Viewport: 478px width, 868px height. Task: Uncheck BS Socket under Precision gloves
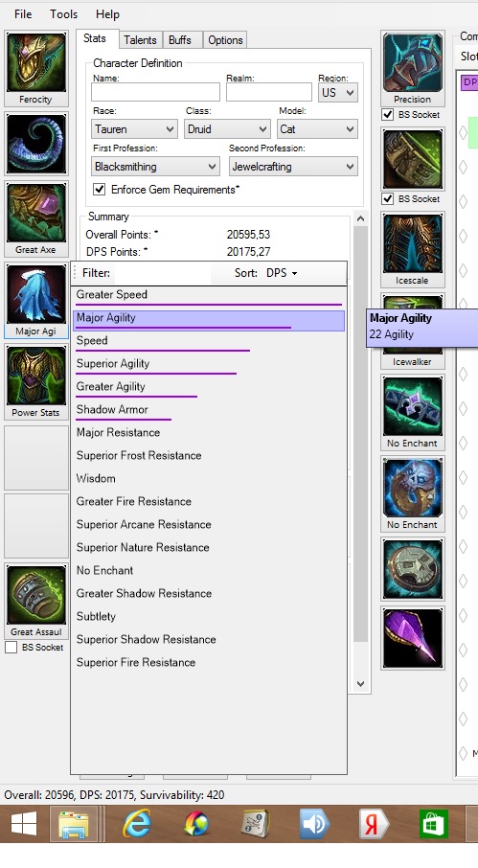point(388,115)
